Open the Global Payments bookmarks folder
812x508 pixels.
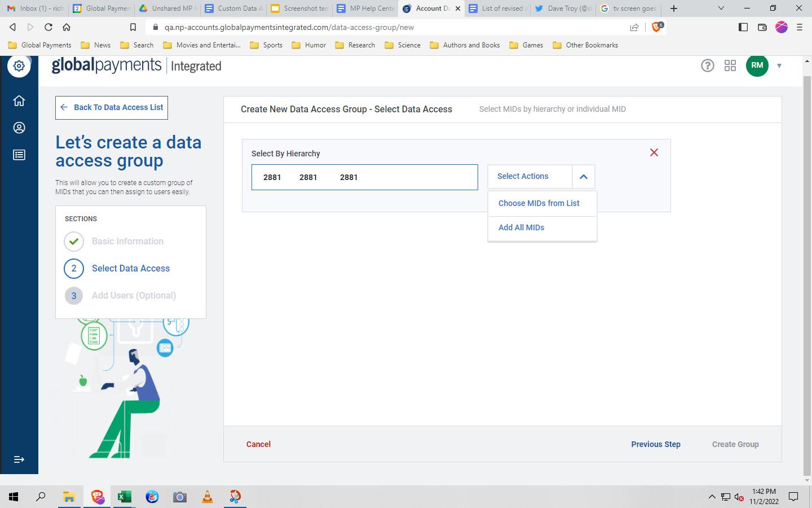point(39,45)
